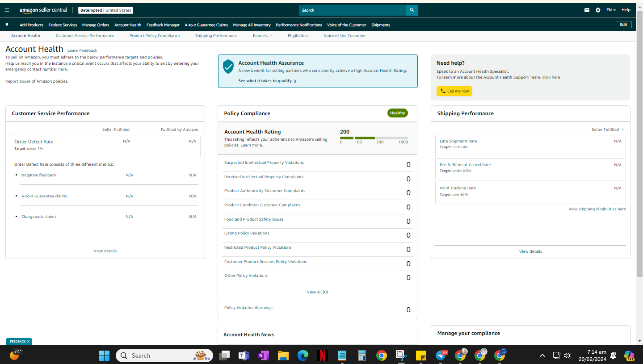
Task: Open Copilot preview icon in taskbar
Action: click(x=629, y=356)
